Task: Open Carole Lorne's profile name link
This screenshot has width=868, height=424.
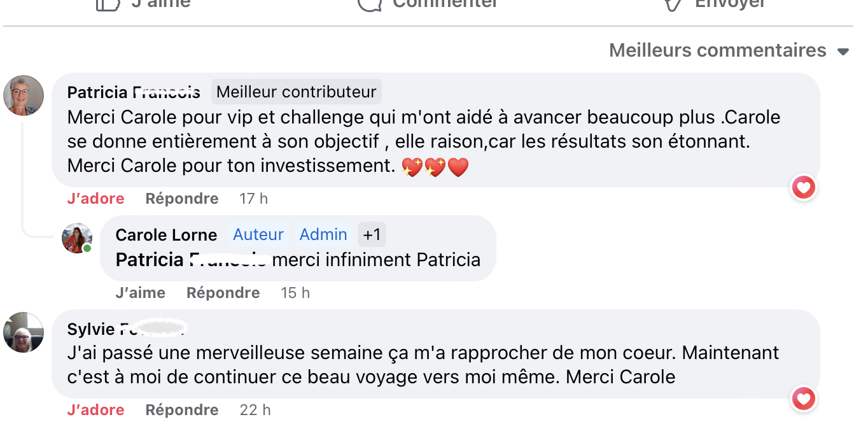Action: (x=166, y=235)
